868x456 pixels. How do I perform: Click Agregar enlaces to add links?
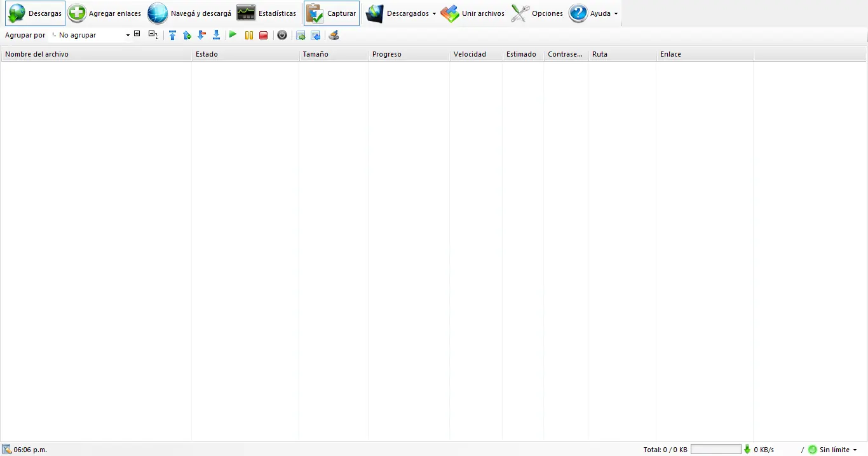coord(105,13)
